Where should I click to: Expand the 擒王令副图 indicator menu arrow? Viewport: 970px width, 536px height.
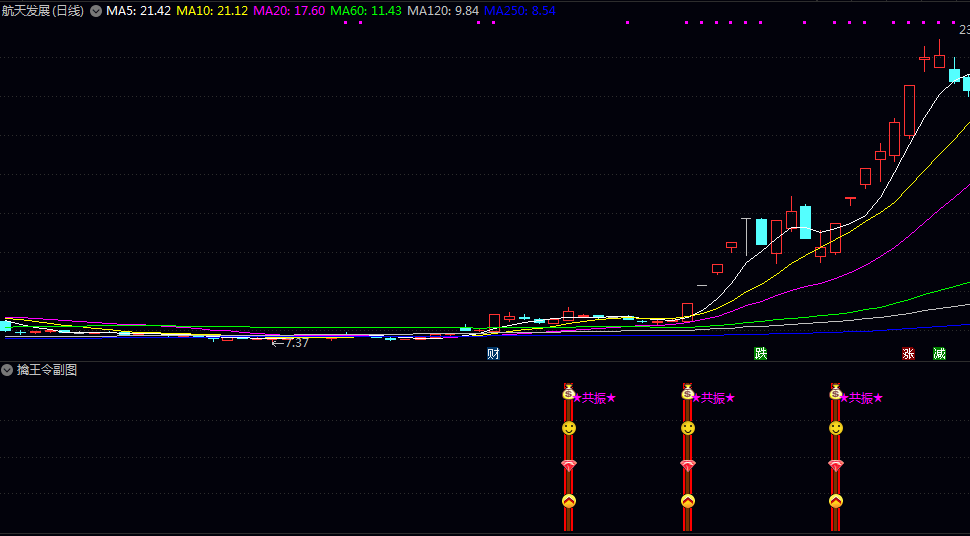point(8,370)
